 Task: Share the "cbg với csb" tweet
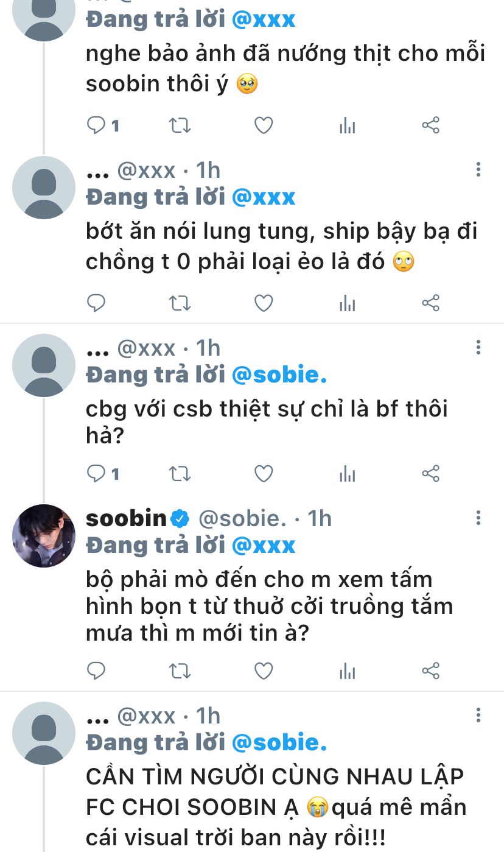(x=430, y=473)
